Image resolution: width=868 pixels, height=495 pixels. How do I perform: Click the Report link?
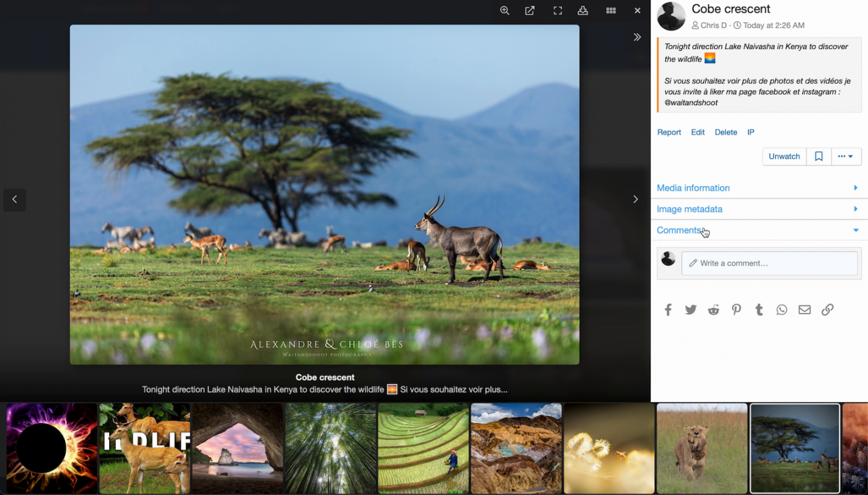669,132
